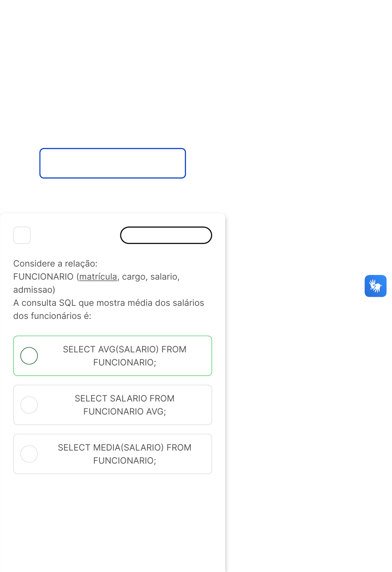Select the MEDIA(SALARIO) radio circle

(x=29, y=454)
